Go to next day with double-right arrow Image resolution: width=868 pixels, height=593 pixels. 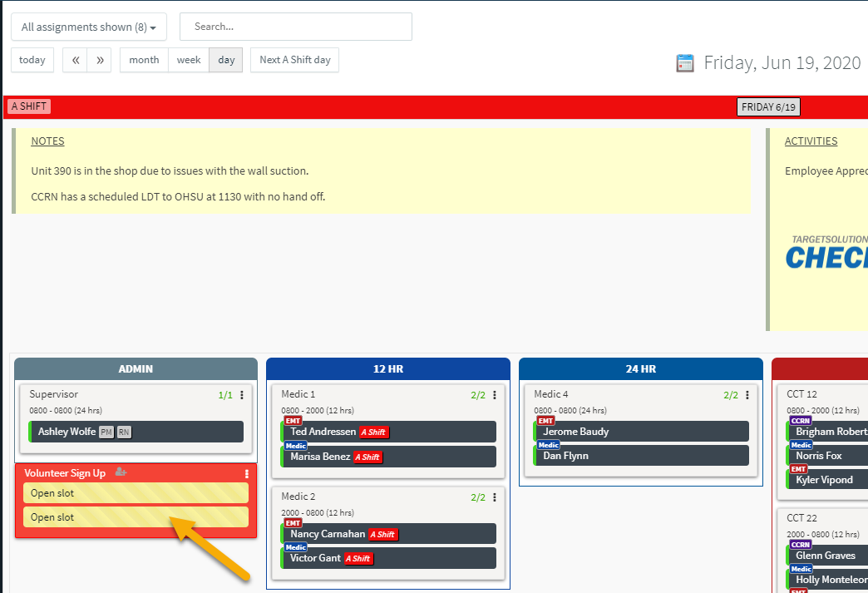[100, 60]
